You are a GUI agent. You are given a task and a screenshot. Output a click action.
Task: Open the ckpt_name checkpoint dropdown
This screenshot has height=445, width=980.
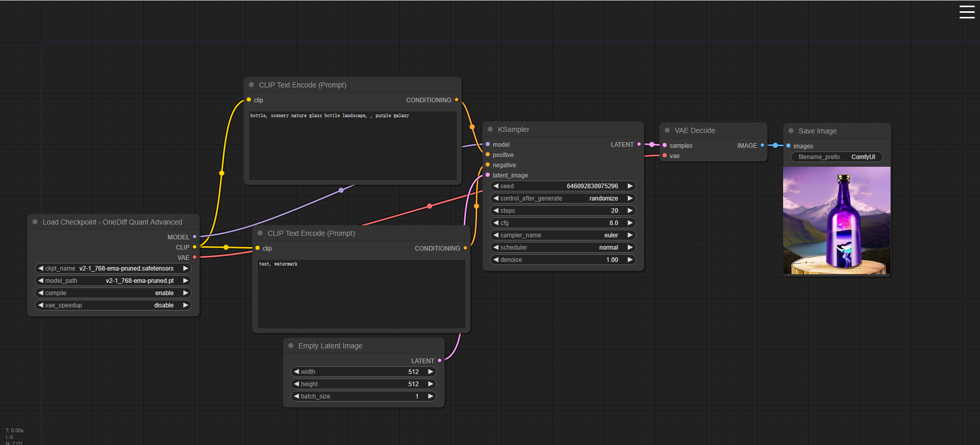coord(113,269)
